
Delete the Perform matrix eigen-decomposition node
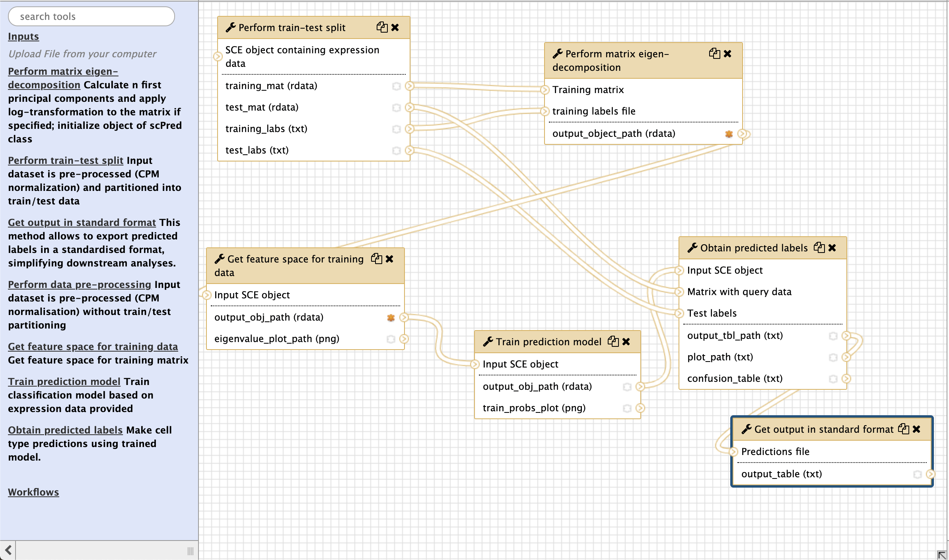[727, 54]
